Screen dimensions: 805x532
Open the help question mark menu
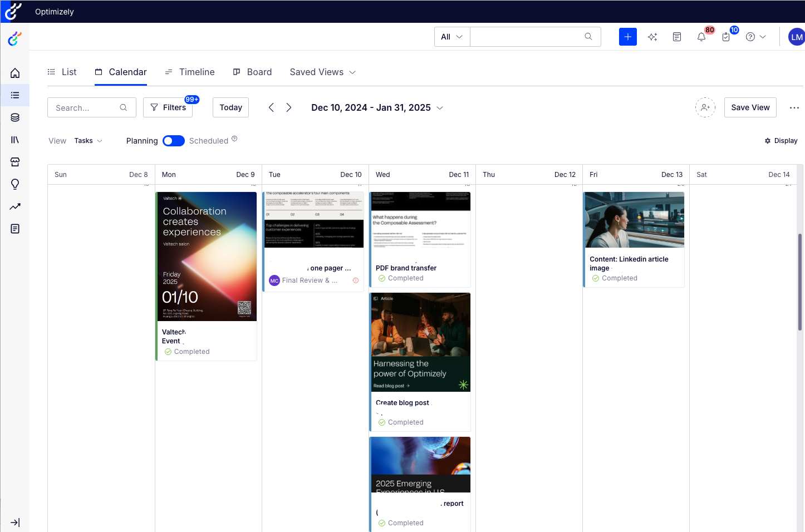coord(756,37)
